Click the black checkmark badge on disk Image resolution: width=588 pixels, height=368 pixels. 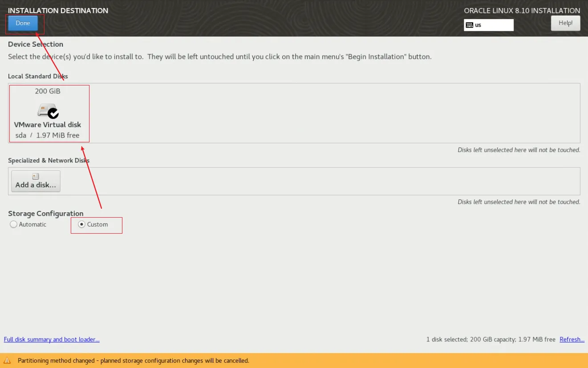click(x=53, y=113)
